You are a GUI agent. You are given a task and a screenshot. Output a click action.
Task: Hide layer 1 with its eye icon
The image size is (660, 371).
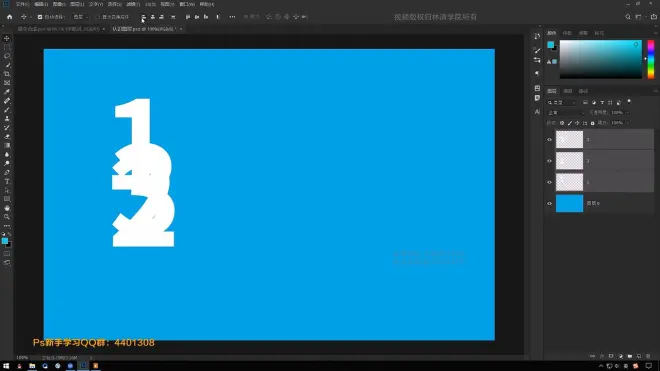click(x=549, y=182)
